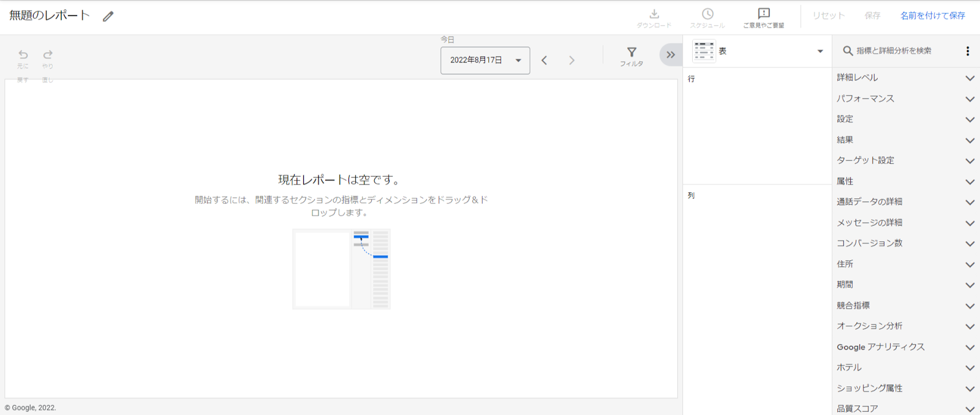
Task: Go to previous date with left arrow
Action: click(545, 60)
